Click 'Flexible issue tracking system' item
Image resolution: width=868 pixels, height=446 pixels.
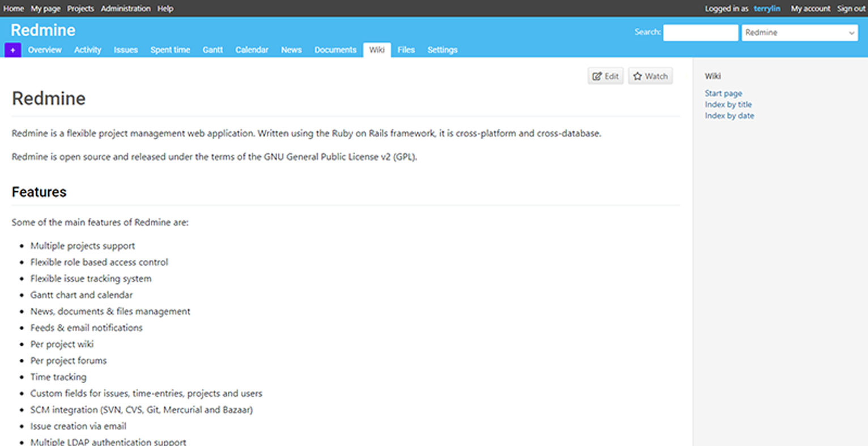91,278
